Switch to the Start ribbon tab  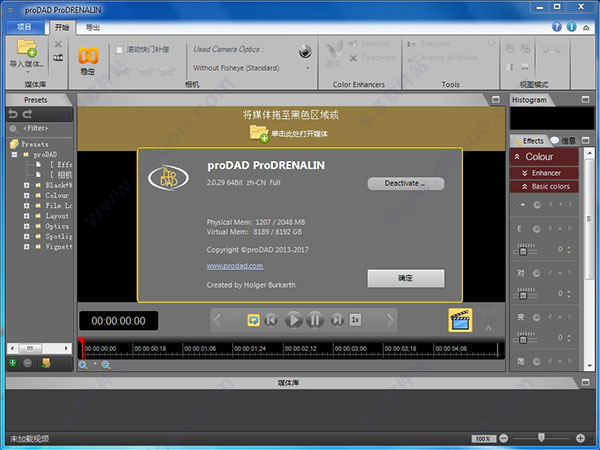pyautogui.click(x=62, y=27)
